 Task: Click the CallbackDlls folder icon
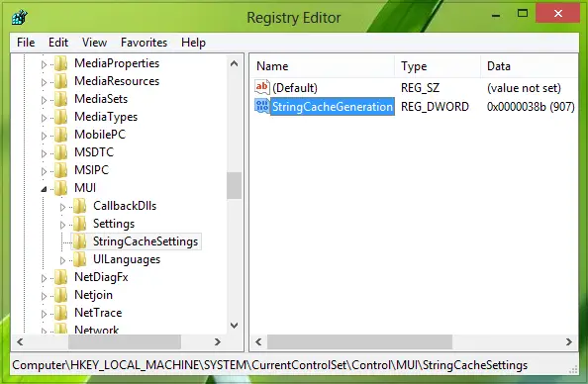(79, 206)
